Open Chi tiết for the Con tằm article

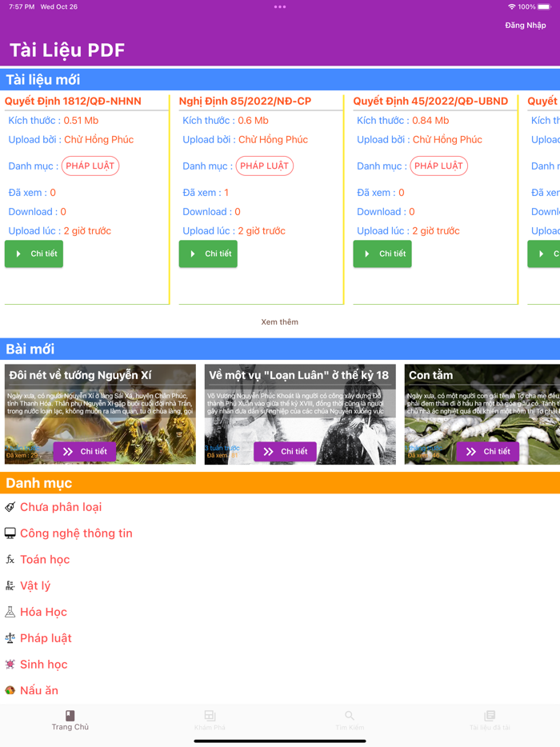click(x=487, y=452)
